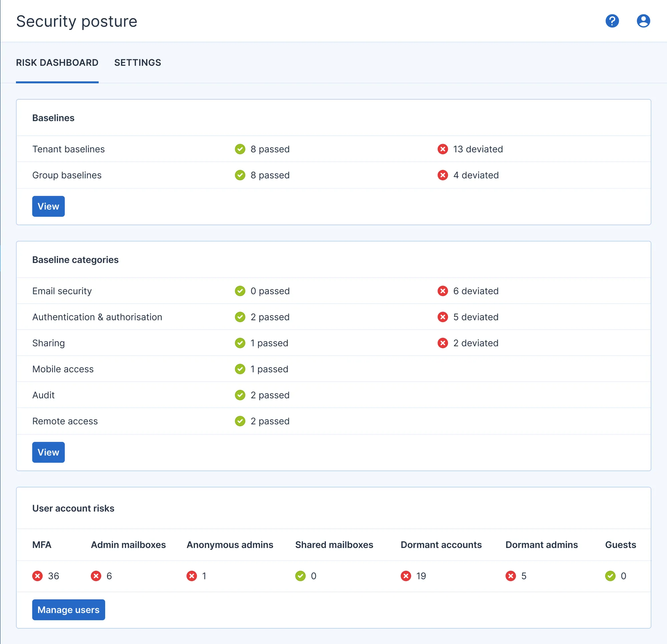Viewport: 667px width, 644px height.
Task: Click red X icon for Email security deviated
Action: [x=443, y=291]
